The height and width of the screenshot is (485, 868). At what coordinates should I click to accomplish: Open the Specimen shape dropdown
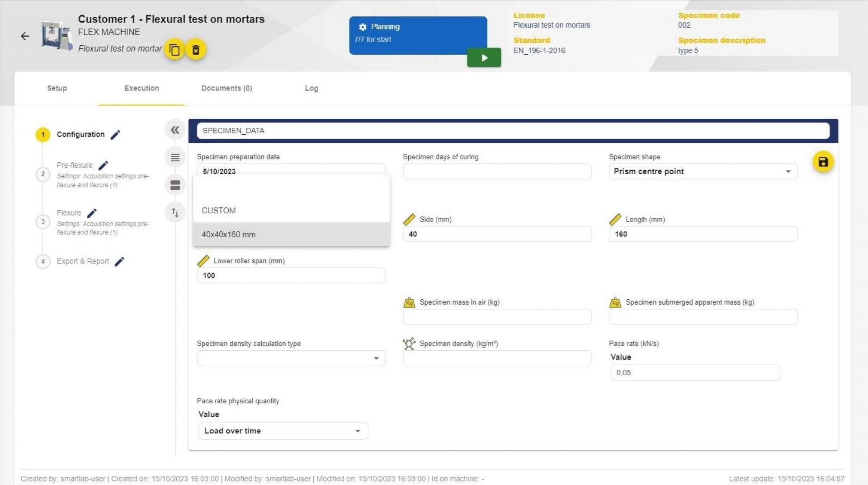pyautogui.click(x=703, y=172)
